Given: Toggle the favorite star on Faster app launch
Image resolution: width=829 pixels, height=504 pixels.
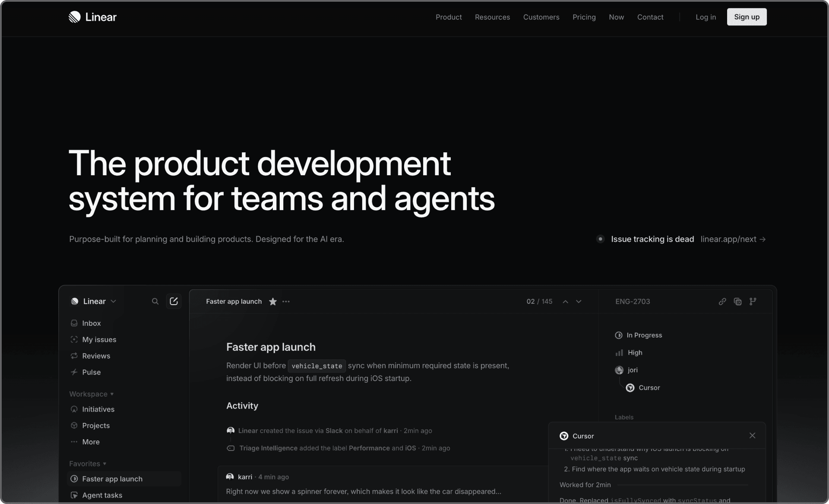Looking at the screenshot, I should point(272,302).
